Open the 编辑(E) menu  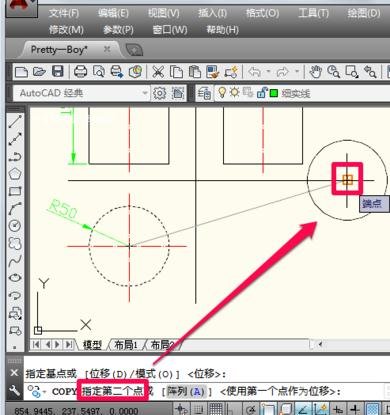point(113,13)
